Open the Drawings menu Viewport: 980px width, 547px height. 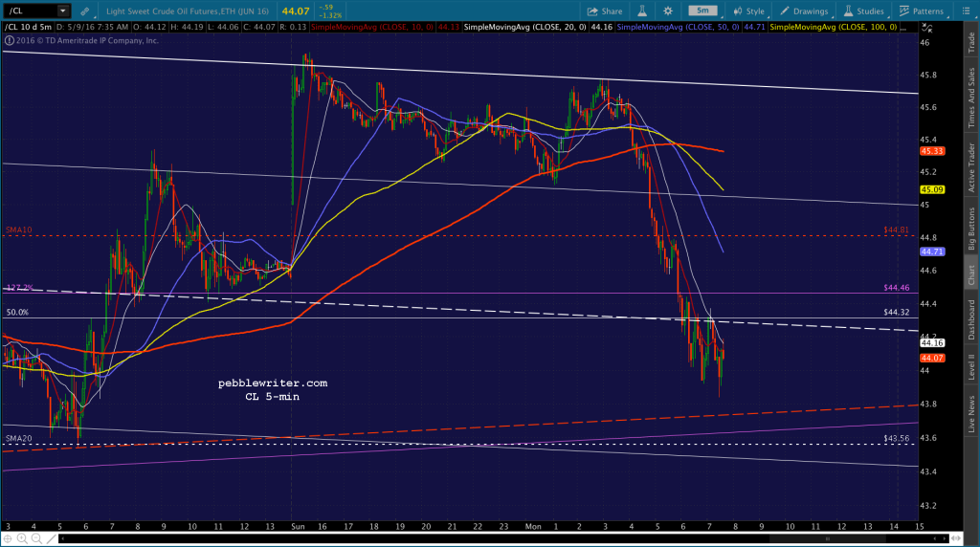tap(804, 11)
